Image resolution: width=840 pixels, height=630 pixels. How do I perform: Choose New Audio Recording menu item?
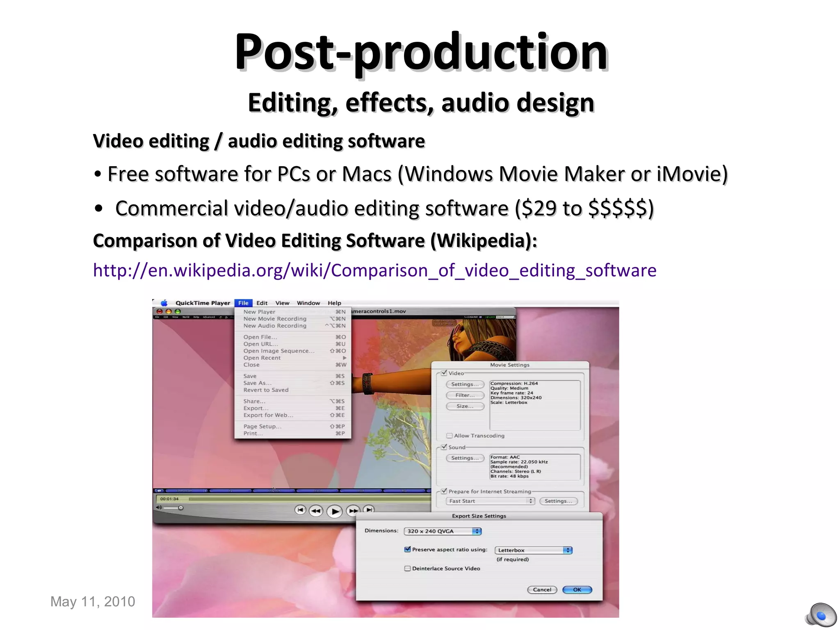(x=293, y=326)
